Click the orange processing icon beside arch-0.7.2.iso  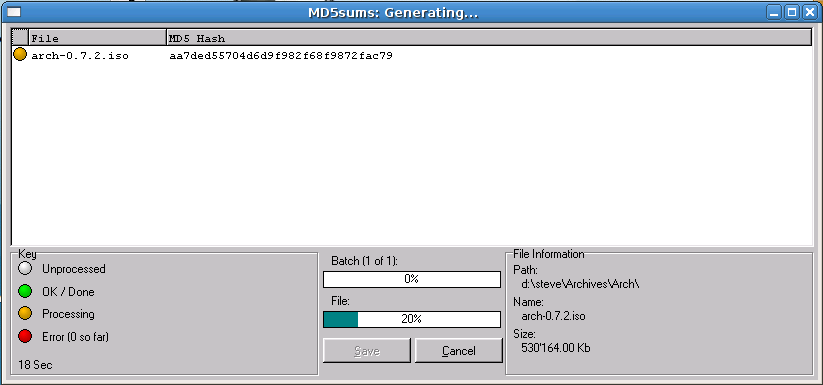pyautogui.click(x=19, y=54)
